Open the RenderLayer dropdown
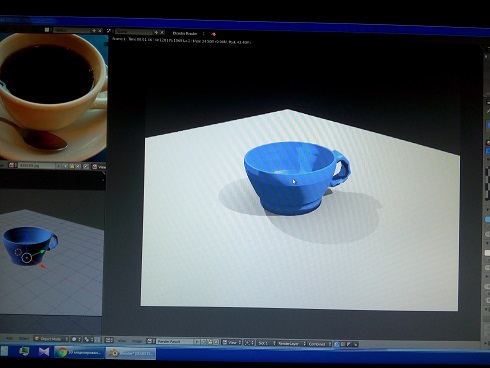Viewport: 490px width, 368px height. coord(291,343)
